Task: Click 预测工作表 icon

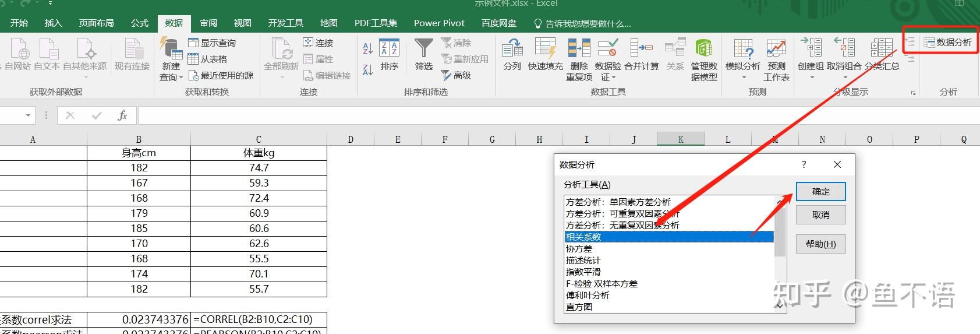Action: tap(776, 59)
